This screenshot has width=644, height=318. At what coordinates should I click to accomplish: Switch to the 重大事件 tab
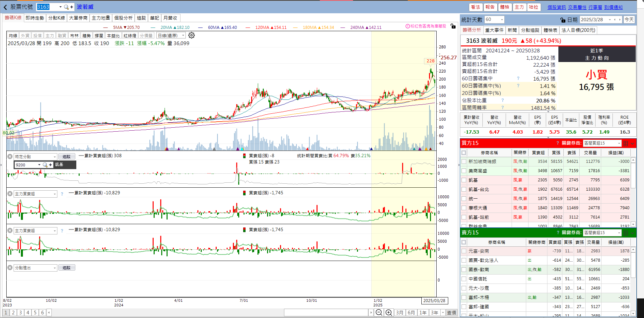494,30
